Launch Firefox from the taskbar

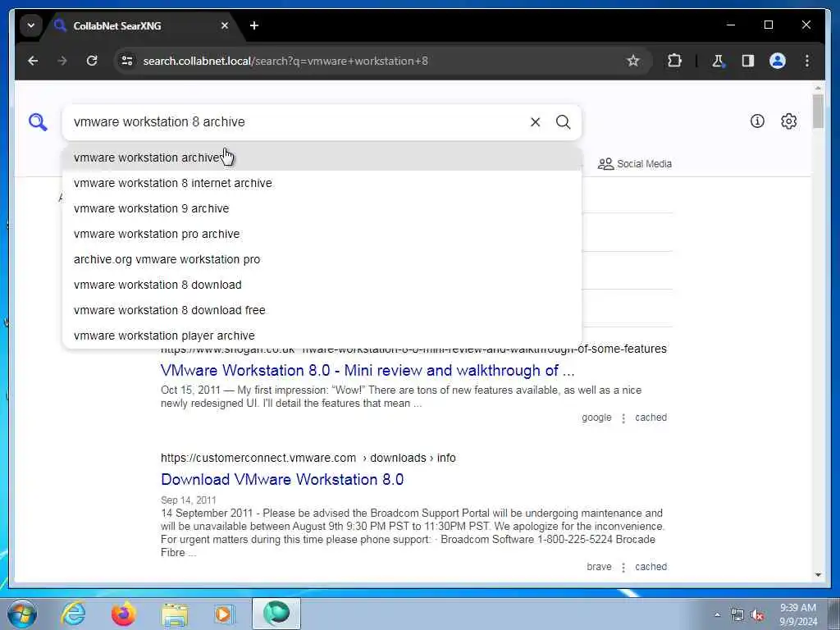[x=123, y=614]
